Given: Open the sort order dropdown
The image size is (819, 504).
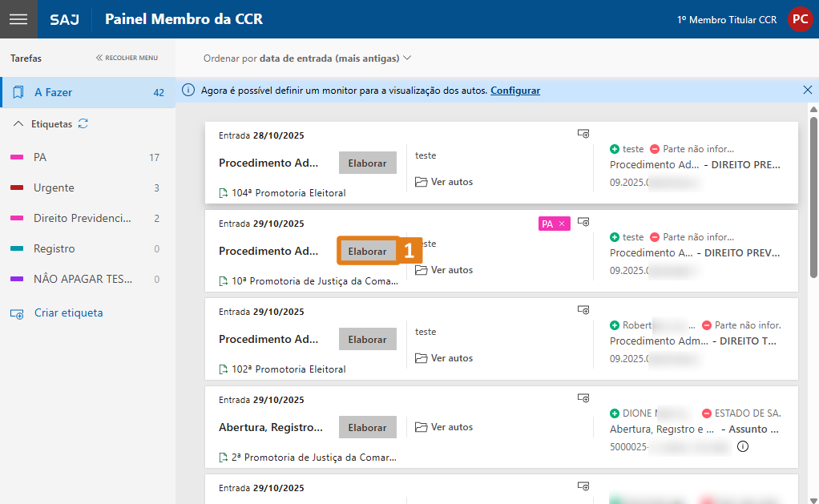Looking at the screenshot, I should click(x=307, y=58).
